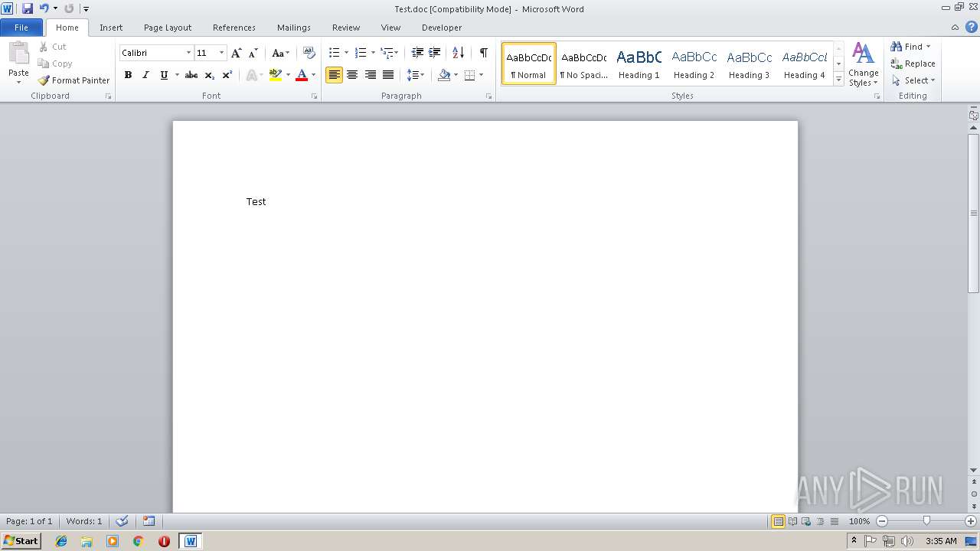Click the vertical scrollbar down arrow
This screenshot has height=551, width=980.
[974, 471]
